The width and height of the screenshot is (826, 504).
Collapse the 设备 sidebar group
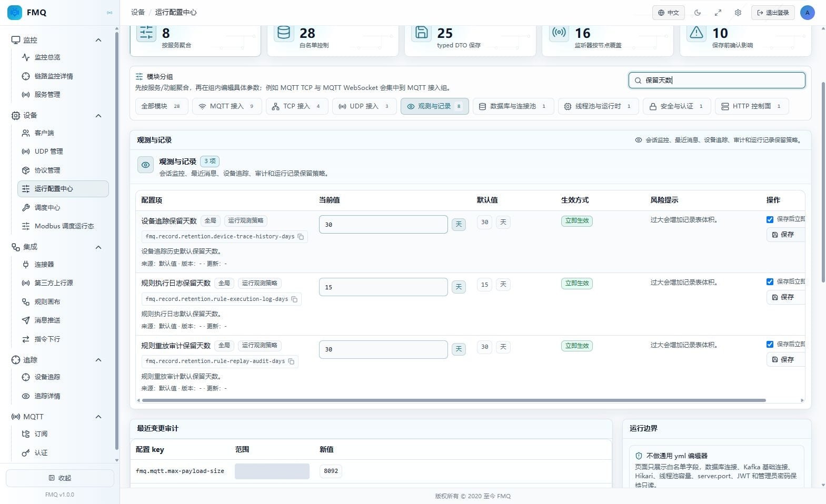(x=98, y=116)
